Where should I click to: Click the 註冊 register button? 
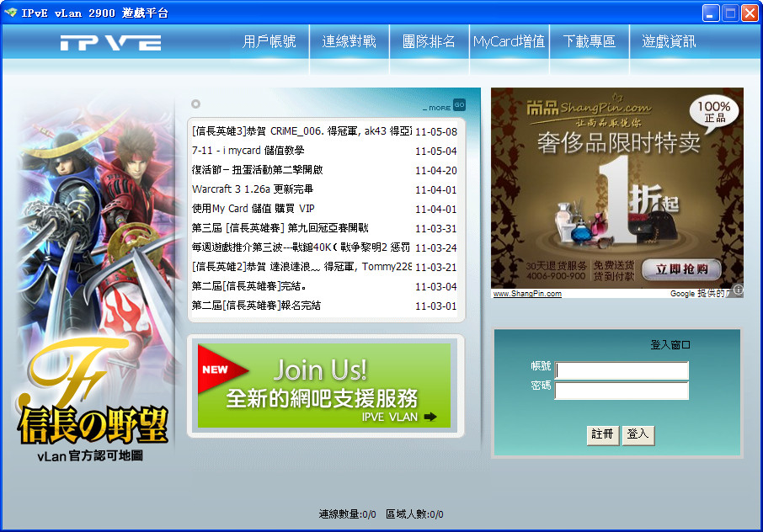point(602,434)
